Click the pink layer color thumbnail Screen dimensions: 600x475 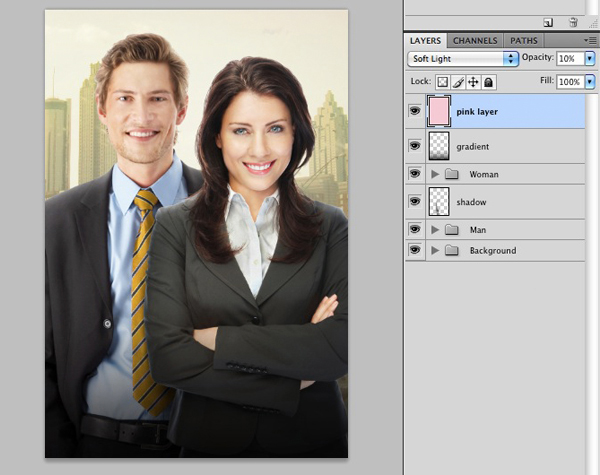pos(438,111)
